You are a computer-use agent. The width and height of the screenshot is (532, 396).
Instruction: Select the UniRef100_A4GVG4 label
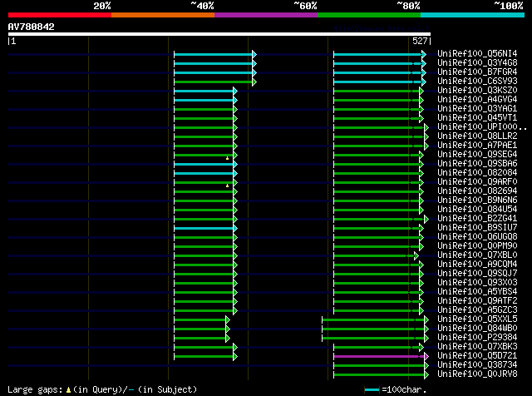(x=477, y=100)
